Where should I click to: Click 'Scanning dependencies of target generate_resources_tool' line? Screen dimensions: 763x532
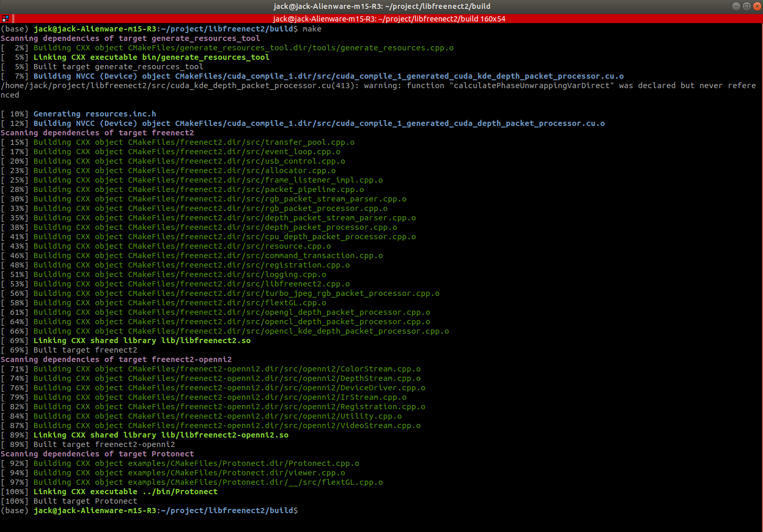click(x=130, y=38)
